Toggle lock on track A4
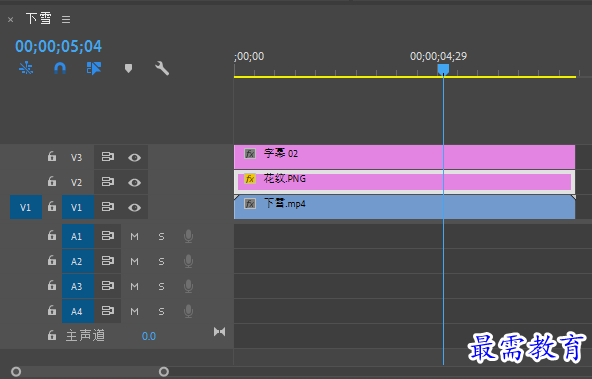The image size is (592, 379). pos(52,310)
